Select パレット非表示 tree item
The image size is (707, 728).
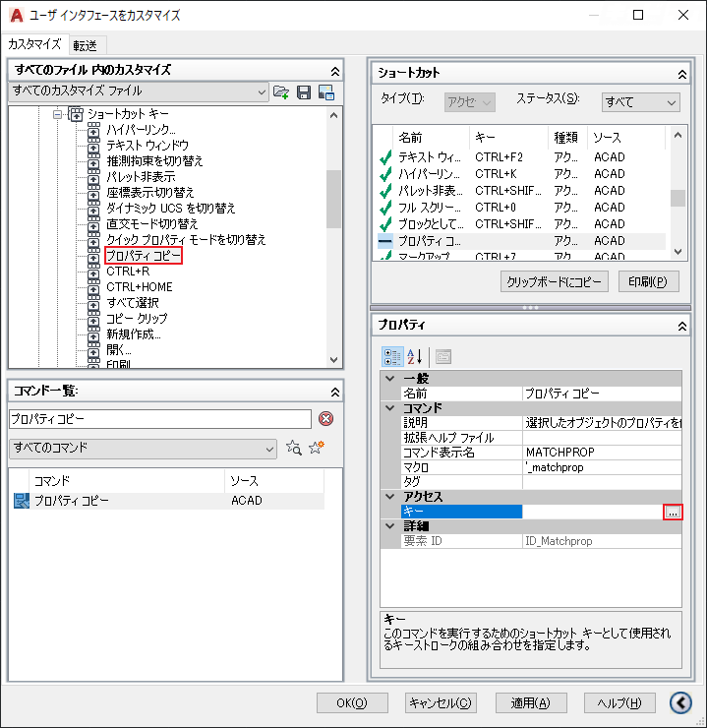tap(141, 177)
